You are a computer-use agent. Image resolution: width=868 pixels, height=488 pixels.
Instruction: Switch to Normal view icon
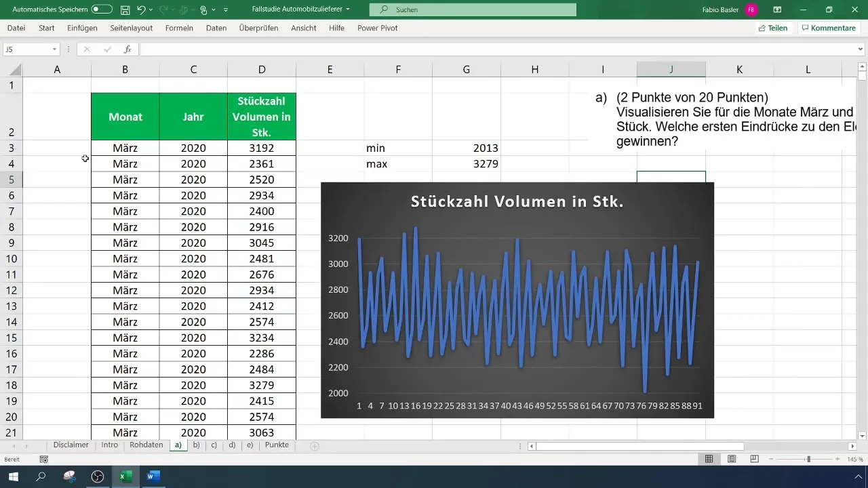pos(709,459)
